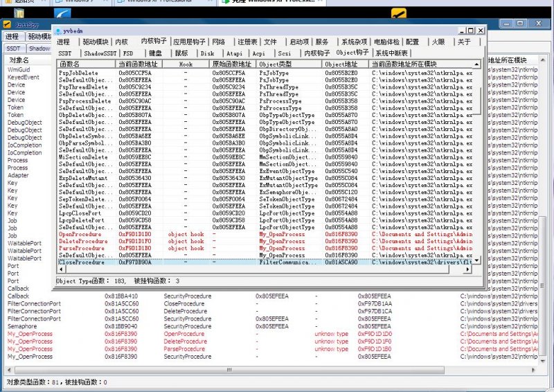Switch to the 进程 tab in yvbedn
Viewport: 554px width, 392px height.
[x=63, y=42]
